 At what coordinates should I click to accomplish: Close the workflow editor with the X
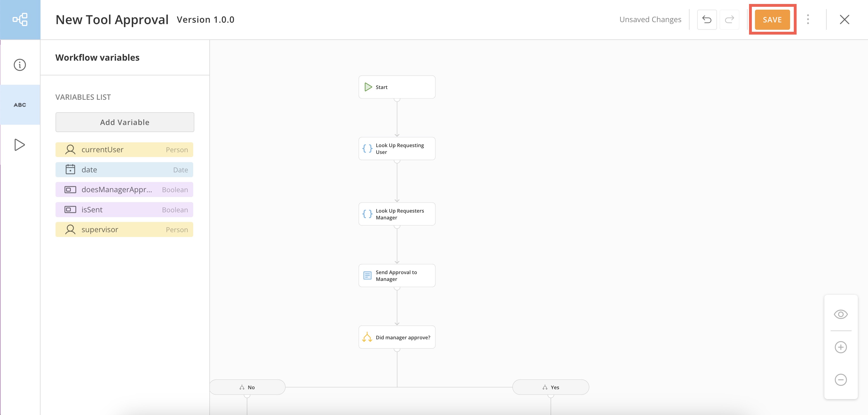844,20
